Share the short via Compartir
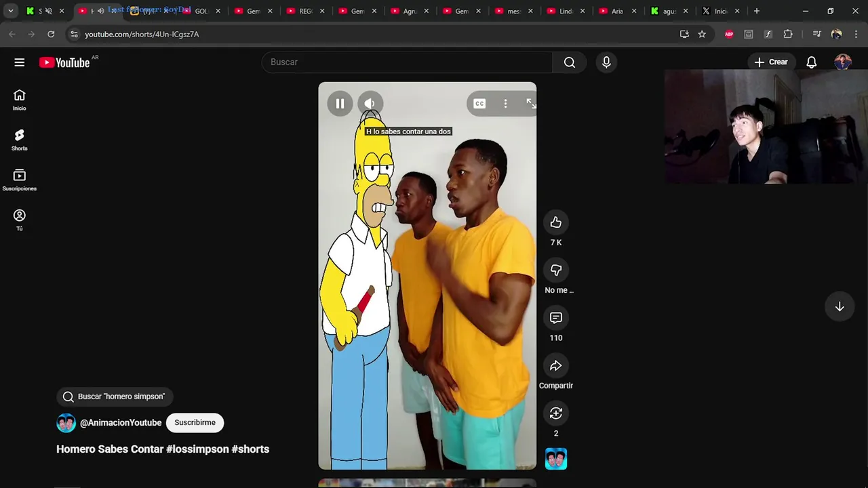868x488 pixels. pyautogui.click(x=556, y=366)
